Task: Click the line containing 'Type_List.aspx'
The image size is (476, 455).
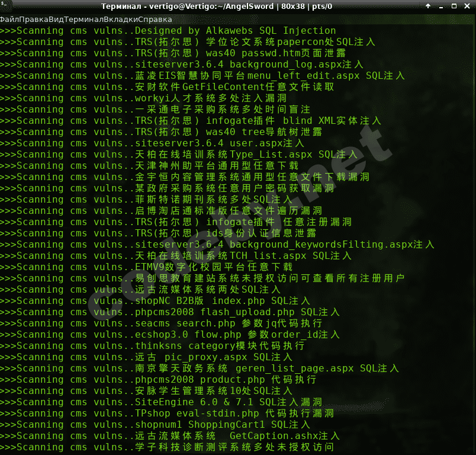Action: [x=179, y=154]
